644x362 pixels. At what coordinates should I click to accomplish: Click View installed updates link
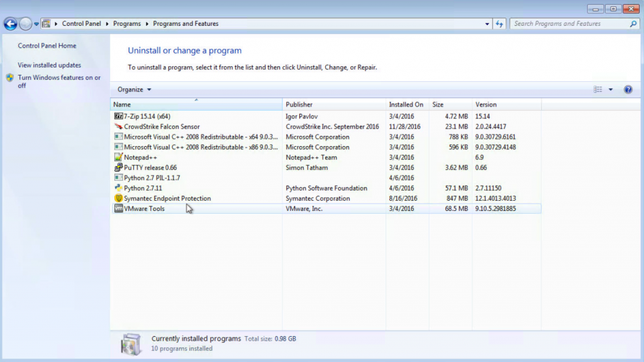pos(49,65)
